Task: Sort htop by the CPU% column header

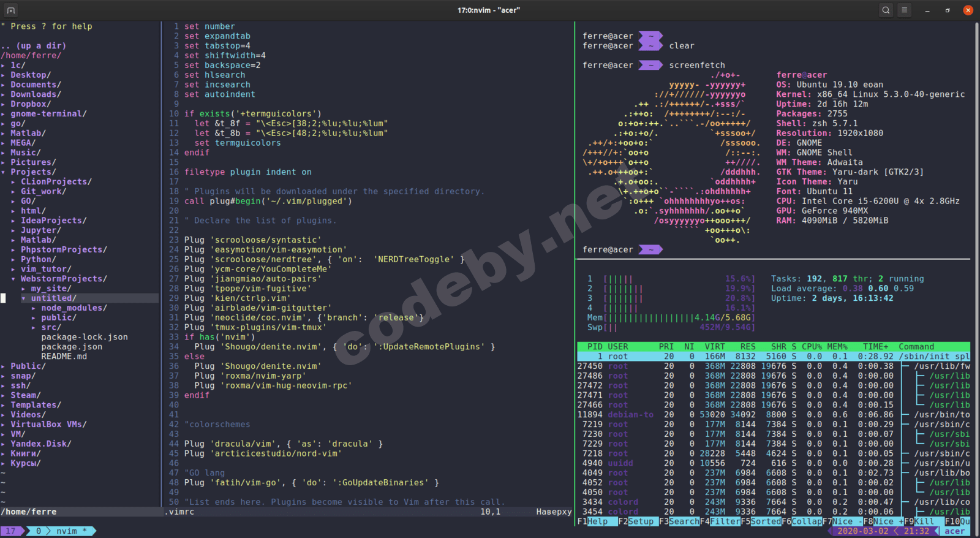Action: click(812, 347)
